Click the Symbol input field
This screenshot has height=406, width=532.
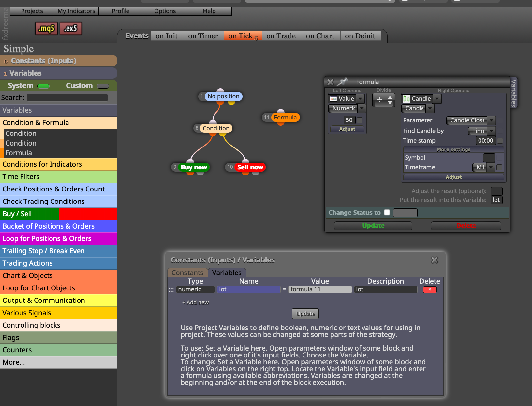pyautogui.click(x=489, y=158)
